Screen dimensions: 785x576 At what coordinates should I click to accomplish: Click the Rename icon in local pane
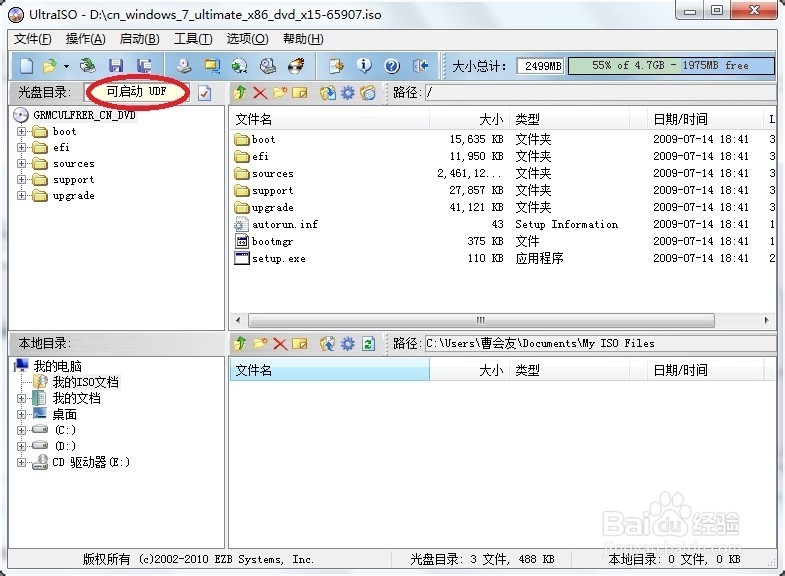tap(299, 343)
